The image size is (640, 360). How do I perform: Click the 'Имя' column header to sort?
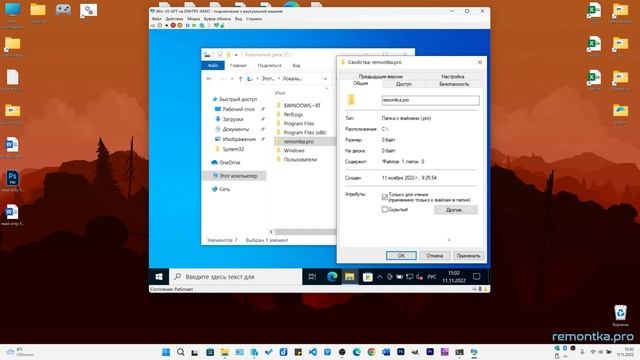pyautogui.click(x=280, y=93)
